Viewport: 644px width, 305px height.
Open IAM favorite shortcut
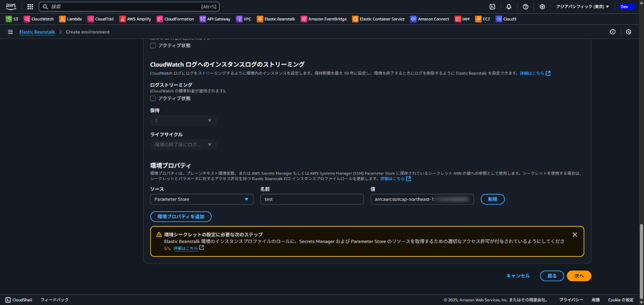click(462, 19)
